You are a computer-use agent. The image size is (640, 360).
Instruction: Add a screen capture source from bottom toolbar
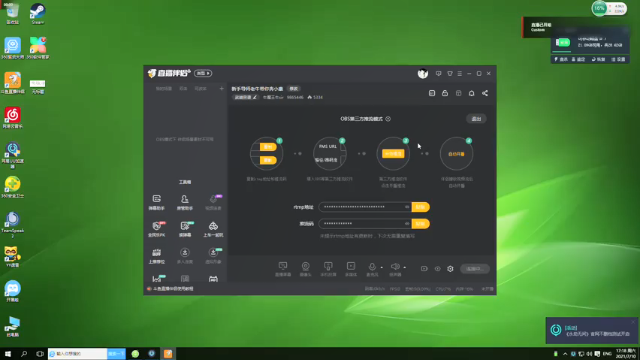point(283,269)
